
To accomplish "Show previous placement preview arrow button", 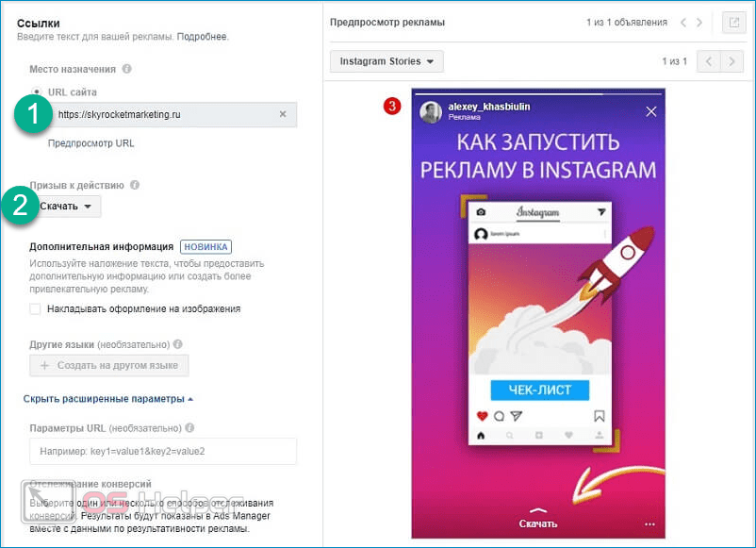I will [708, 61].
